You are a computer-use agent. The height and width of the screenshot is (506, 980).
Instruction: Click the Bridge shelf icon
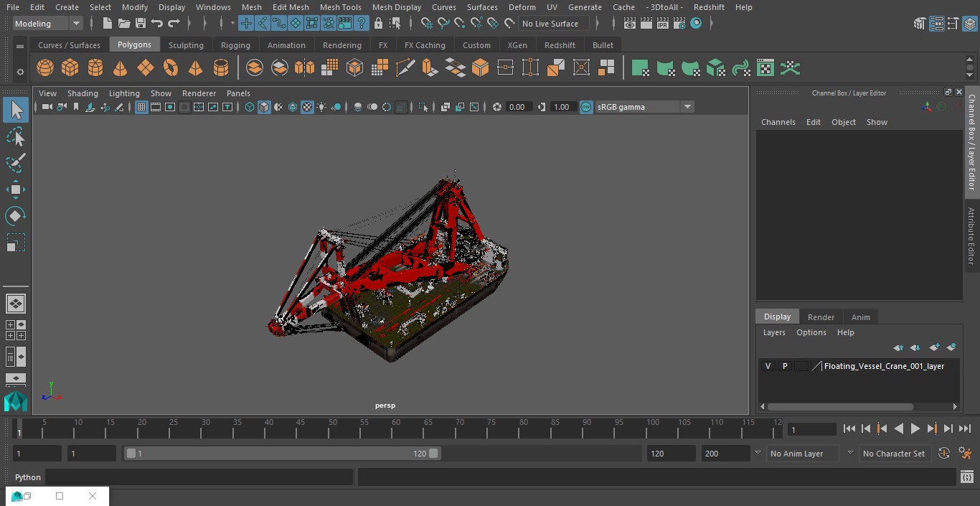(455, 68)
